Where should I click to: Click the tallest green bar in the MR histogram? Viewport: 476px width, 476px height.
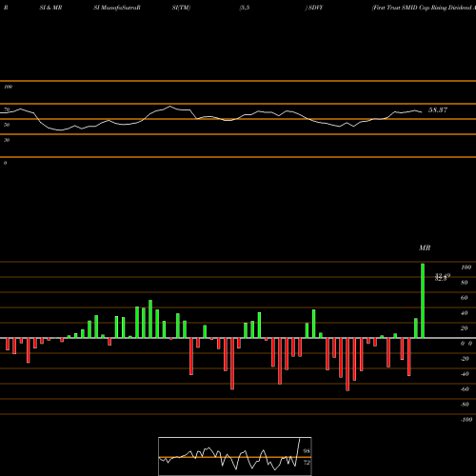[423, 301]
